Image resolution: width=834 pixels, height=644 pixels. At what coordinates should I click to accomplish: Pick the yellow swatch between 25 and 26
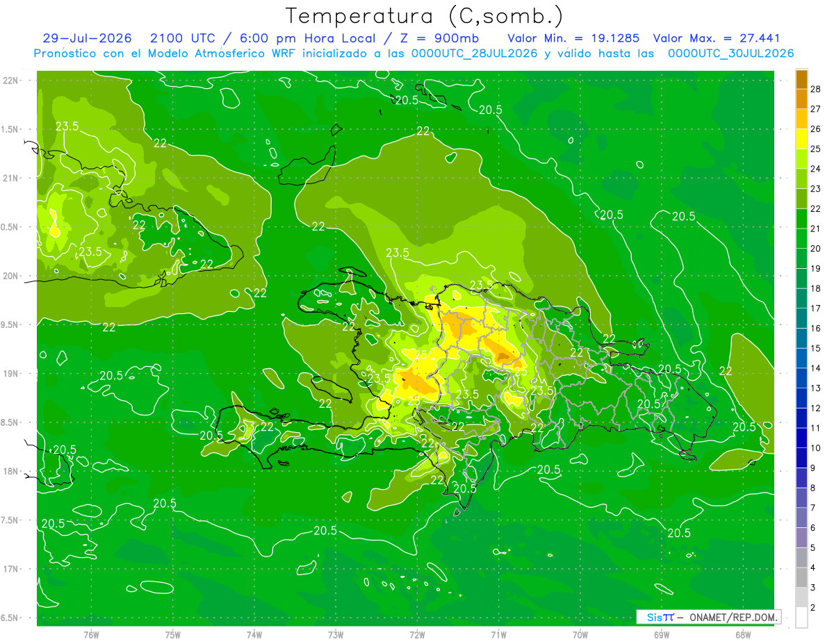[801, 139]
